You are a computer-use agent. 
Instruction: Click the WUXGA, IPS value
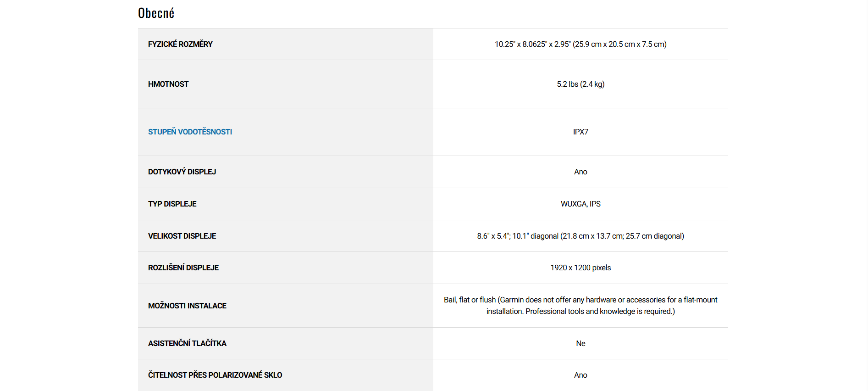(x=580, y=204)
